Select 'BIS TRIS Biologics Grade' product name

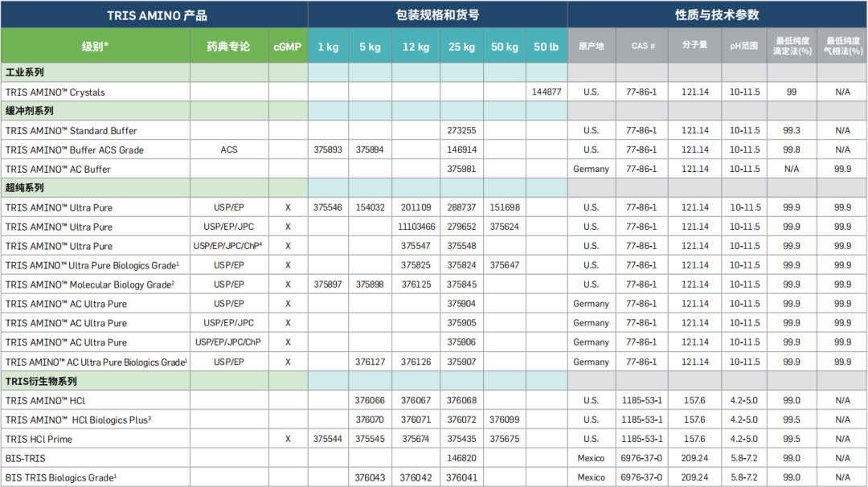(x=61, y=477)
